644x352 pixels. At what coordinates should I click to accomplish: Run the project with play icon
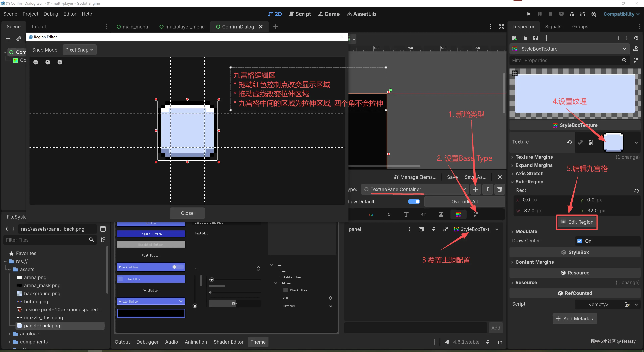(528, 14)
